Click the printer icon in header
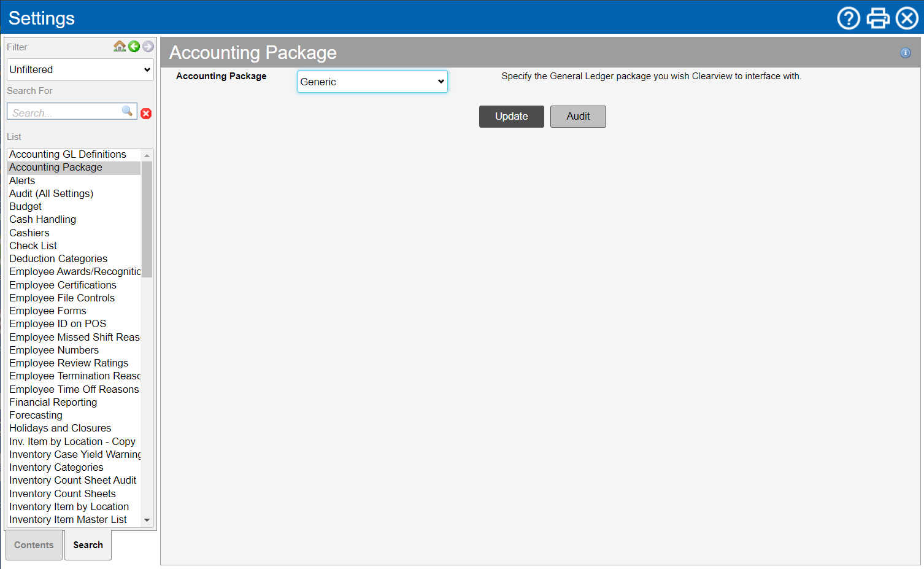 click(x=878, y=18)
